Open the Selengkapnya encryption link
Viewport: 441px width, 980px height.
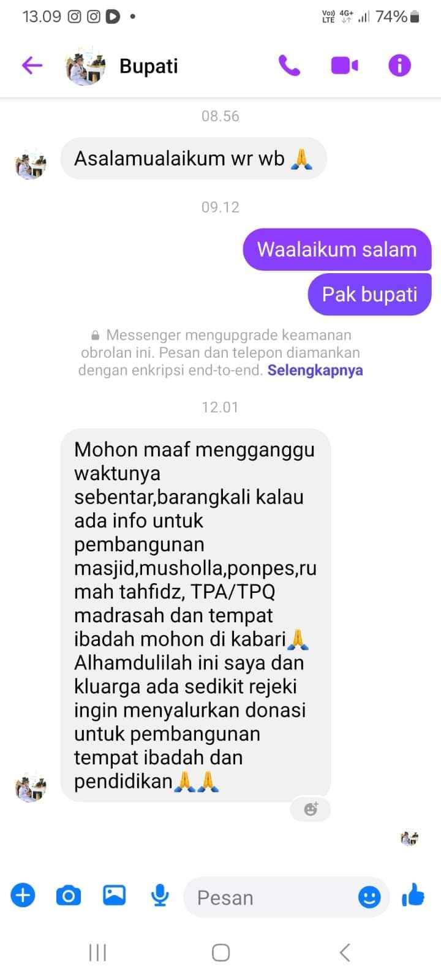[x=315, y=370]
